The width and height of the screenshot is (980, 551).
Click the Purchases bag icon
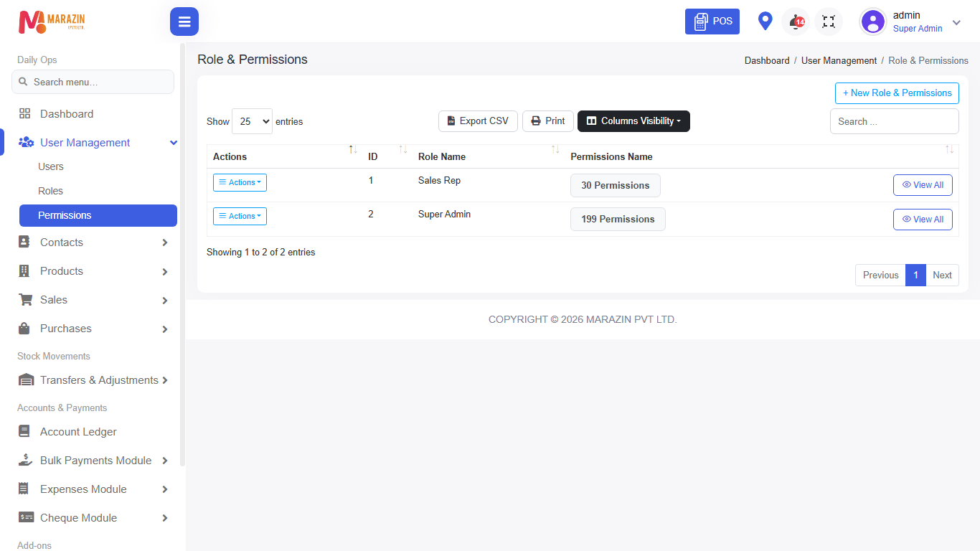(24, 329)
